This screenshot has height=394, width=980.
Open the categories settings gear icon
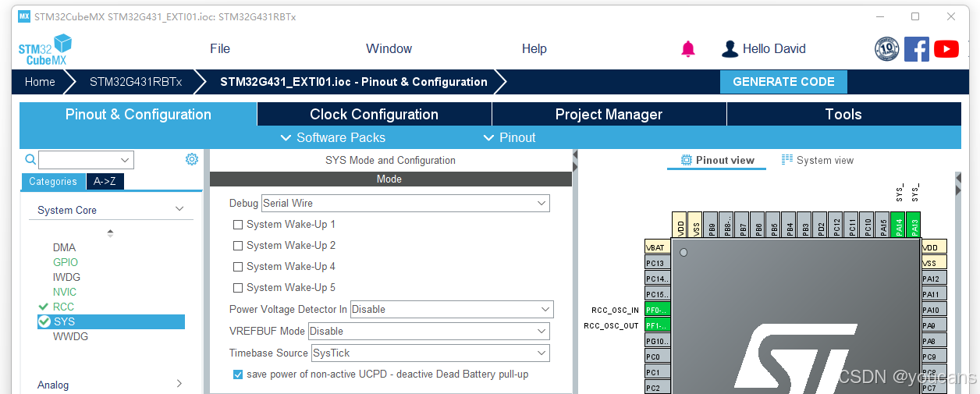click(x=192, y=159)
